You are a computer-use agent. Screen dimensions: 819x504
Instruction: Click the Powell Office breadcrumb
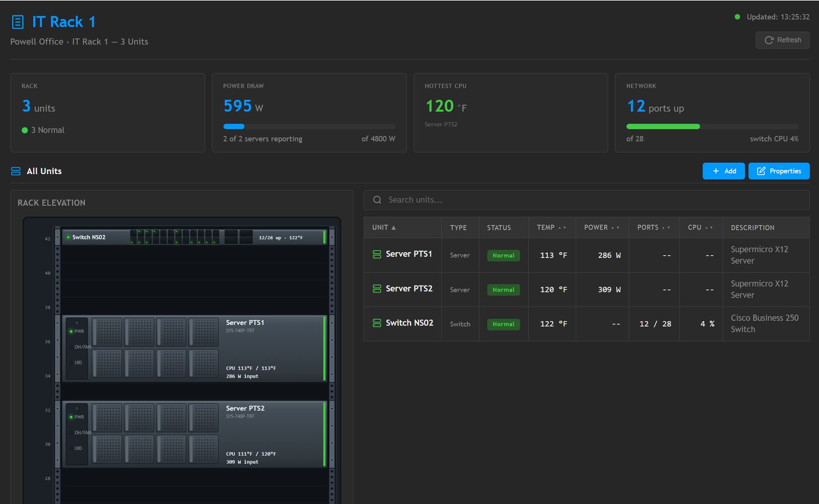point(37,41)
